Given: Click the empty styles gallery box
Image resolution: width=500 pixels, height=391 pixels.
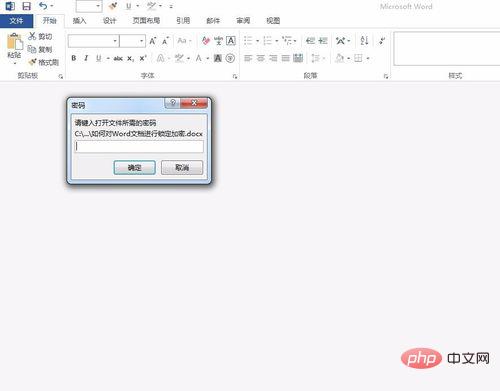Looking at the screenshot, I should click(447, 49).
